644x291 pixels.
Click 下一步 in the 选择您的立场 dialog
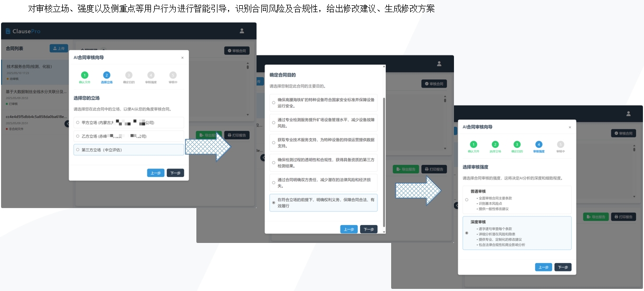coord(175,173)
